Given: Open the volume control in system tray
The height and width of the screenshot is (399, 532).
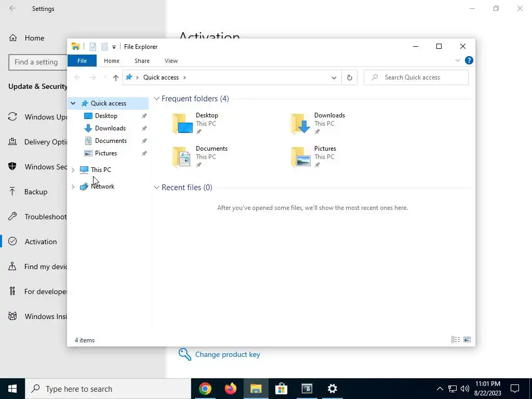Looking at the screenshot, I should click(x=465, y=389).
